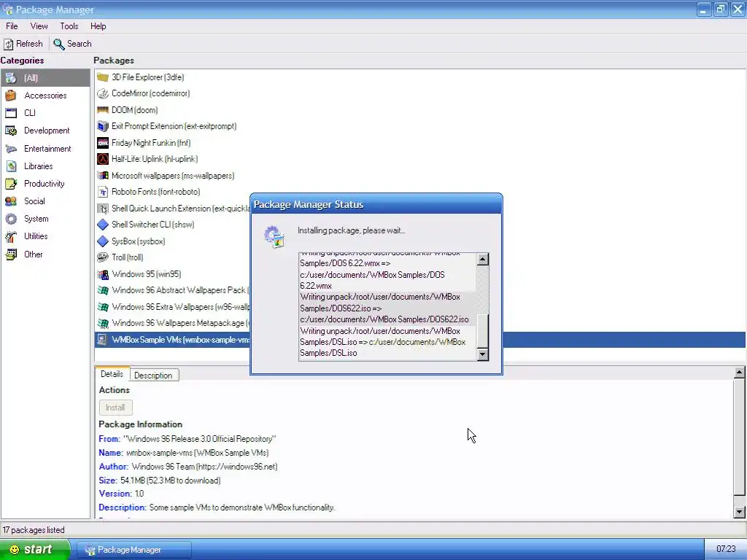Click the Package Manager title bar app icon
This screenshot has height=560, width=747.
click(8, 9)
